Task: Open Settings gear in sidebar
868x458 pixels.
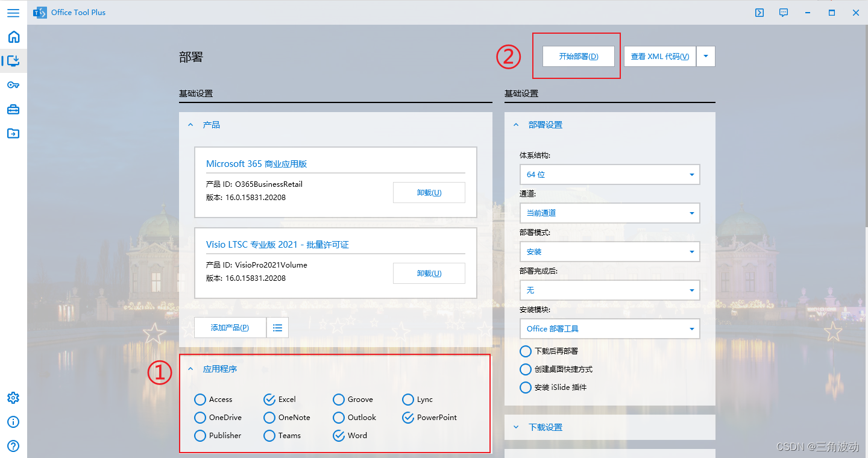Action: pyautogui.click(x=13, y=398)
